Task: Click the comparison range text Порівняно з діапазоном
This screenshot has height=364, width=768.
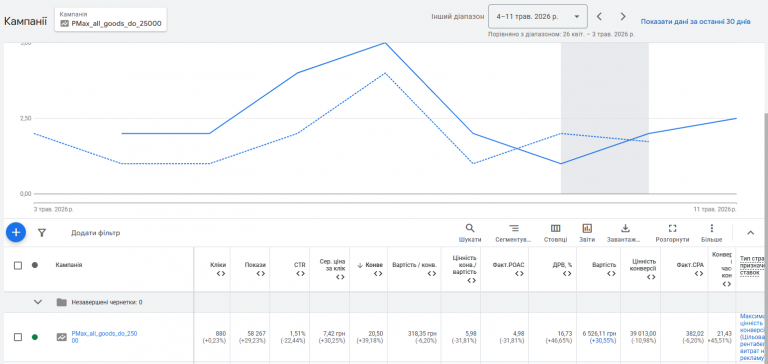Action: [562, 35]
